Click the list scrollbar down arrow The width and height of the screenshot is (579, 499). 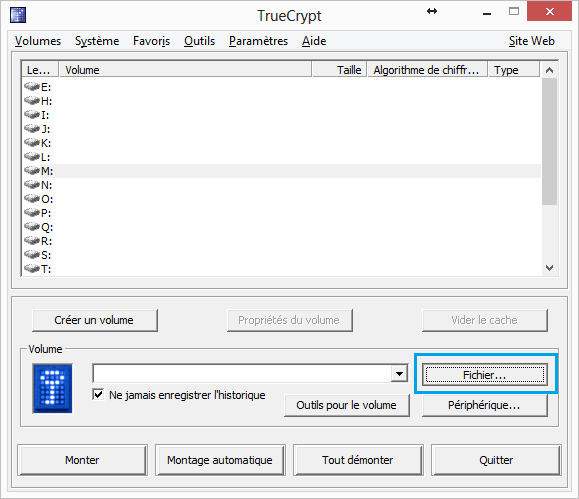pos(549,268)
